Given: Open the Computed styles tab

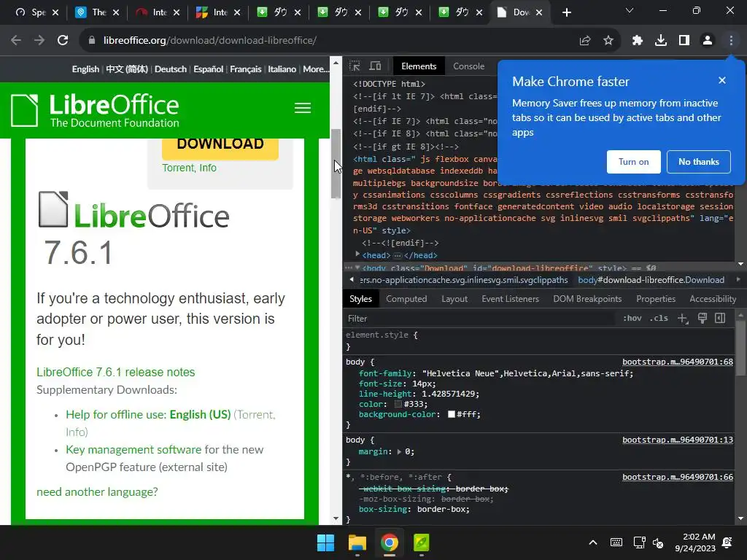Looking at the screenshot, I should pyautogui.click(x=406, y=299).
